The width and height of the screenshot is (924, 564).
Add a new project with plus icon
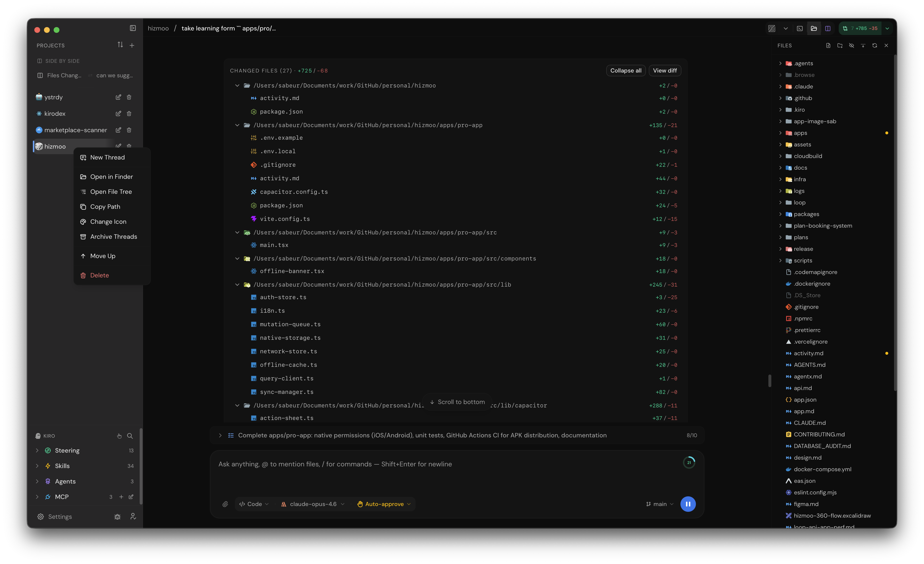[132, 45]
